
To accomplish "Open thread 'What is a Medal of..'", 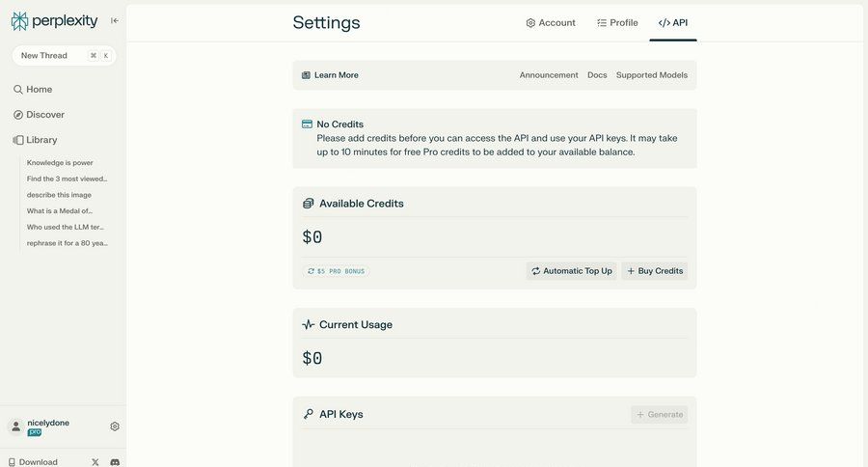I will [60, 211].
